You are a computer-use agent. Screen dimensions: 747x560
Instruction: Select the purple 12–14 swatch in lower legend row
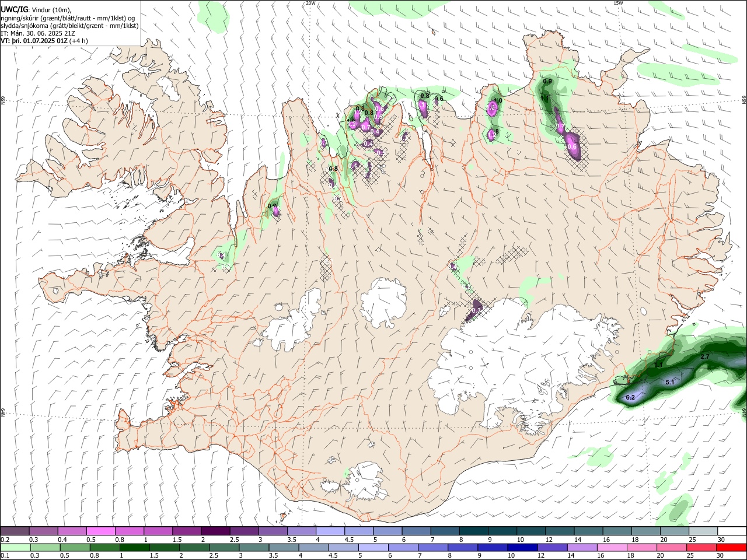pyautogui.click(x=551, y=547)
